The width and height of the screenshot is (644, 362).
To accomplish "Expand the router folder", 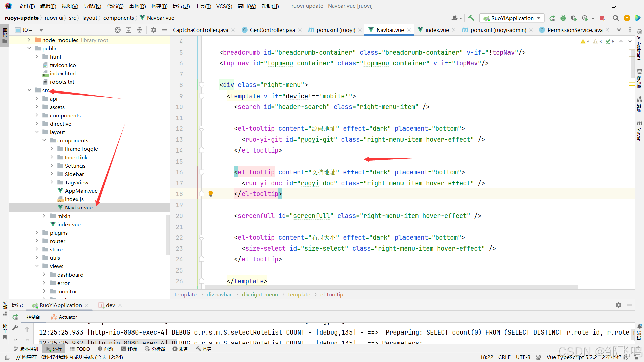I will [37, 241].
